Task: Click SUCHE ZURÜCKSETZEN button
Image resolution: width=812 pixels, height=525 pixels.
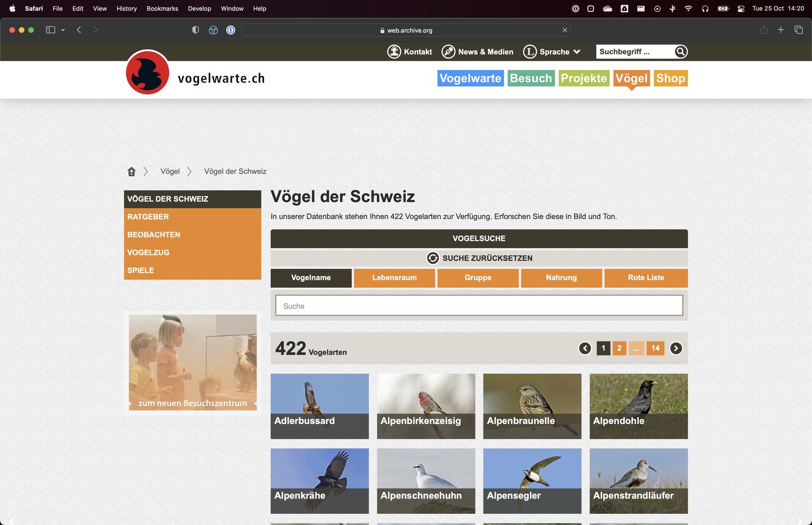Action: (x=479, y=258)
